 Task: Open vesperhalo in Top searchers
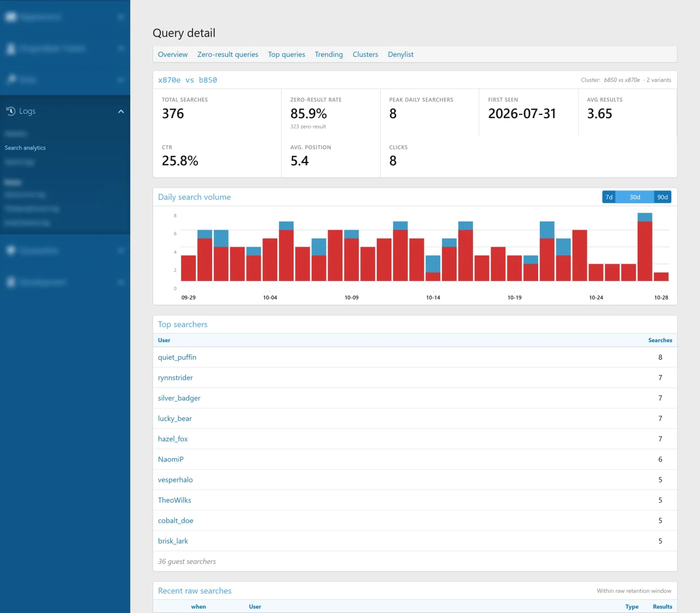pyautogui.click(x=176, y=480)
